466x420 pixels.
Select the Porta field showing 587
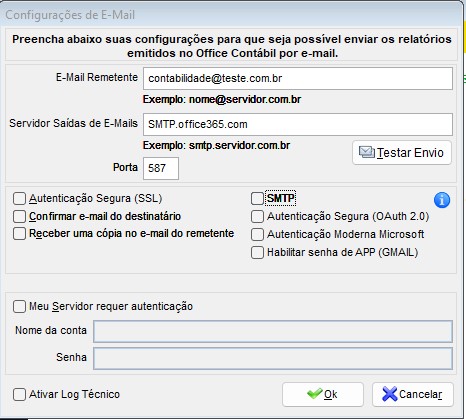coord(161,168)
